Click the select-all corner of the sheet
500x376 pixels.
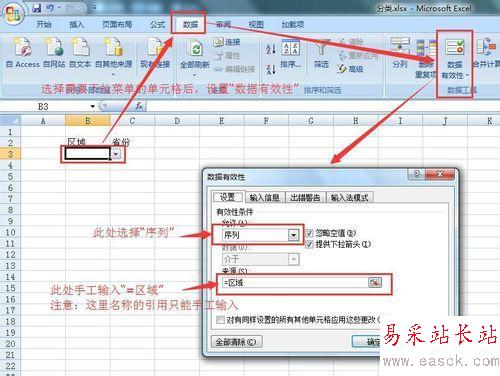coord(10,120)
